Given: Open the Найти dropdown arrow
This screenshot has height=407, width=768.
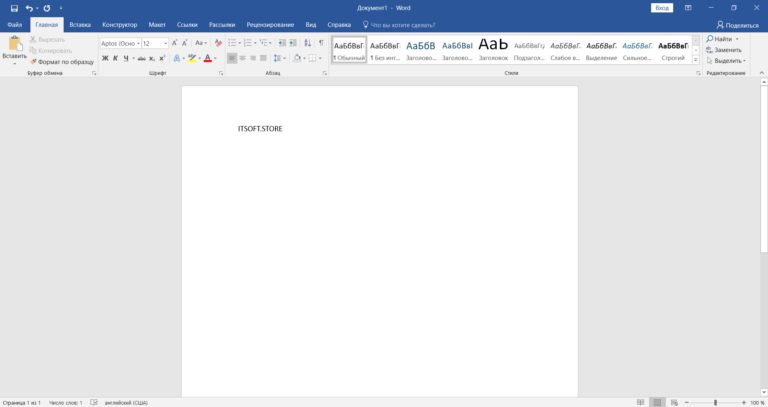Looking at the screenshot, I should tap(737, 39).
